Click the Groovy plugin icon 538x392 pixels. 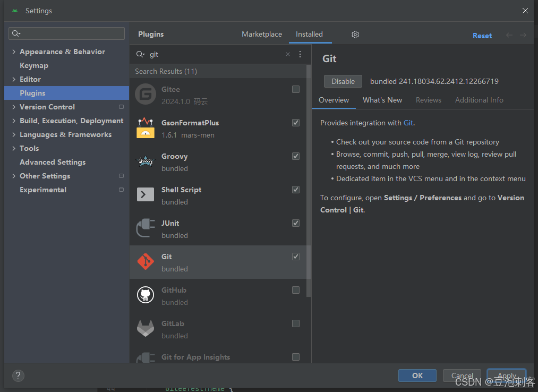pos(145,161)
